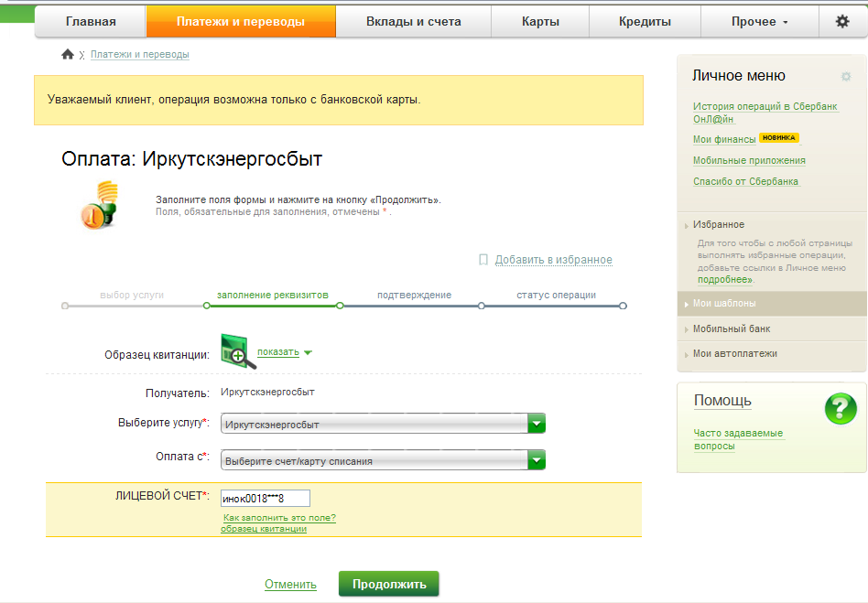Click the НОВИНКА badge beside Мои финансы
The height and width of the screenshot is (603, 868).
779,138
